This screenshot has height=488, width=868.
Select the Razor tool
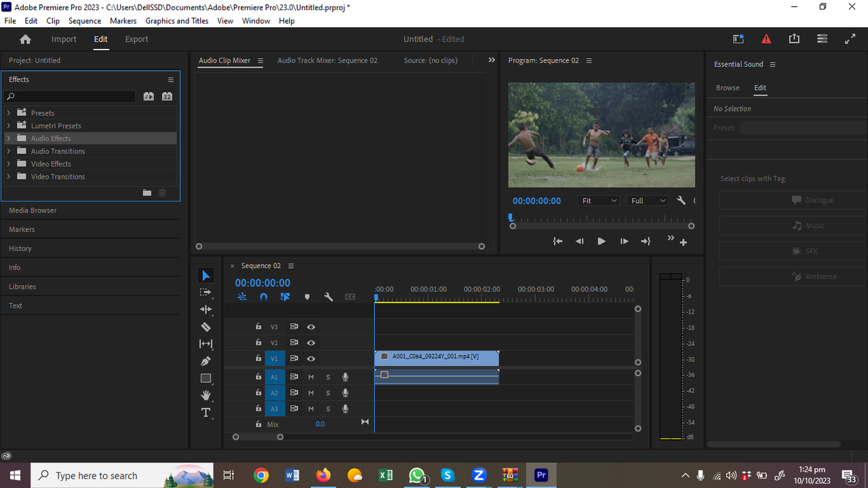coord(206,326)
